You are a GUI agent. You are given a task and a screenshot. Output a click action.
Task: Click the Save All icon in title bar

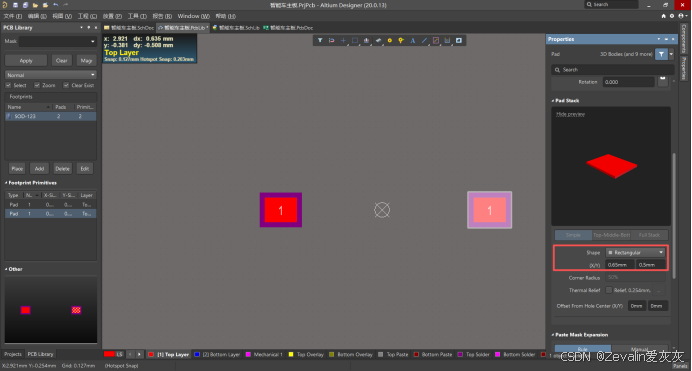tap(25, 5)
